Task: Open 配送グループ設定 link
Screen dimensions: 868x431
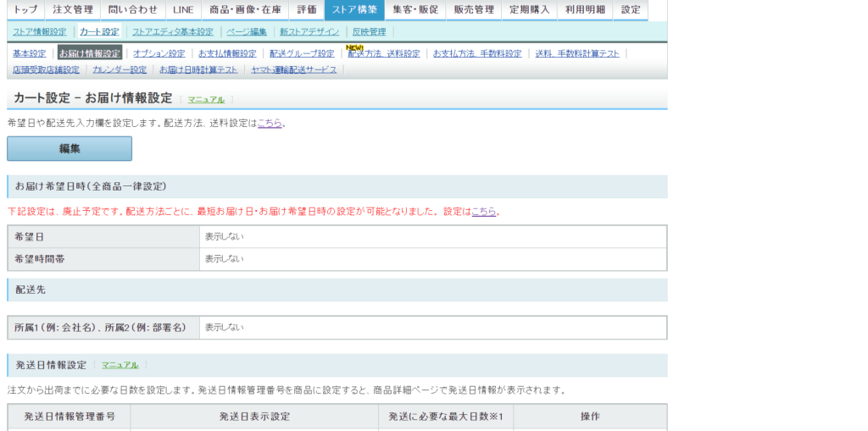Action: [x=302, y=53]
